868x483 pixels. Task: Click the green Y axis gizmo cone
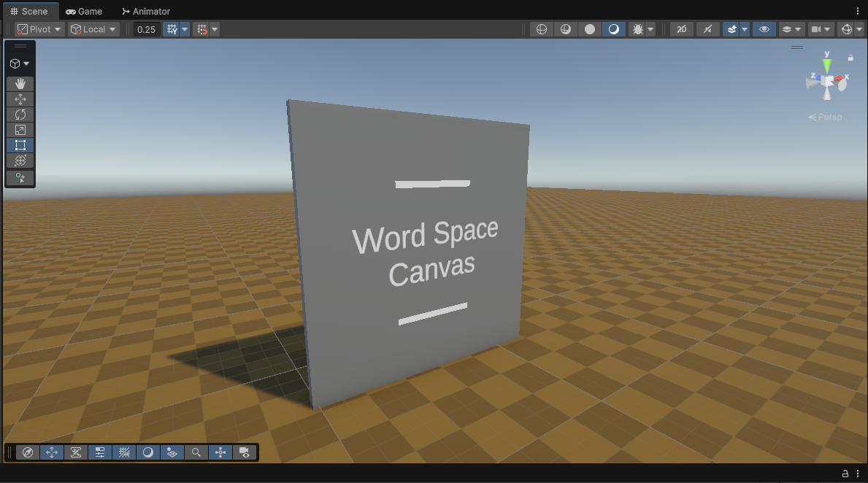[826, 65]
